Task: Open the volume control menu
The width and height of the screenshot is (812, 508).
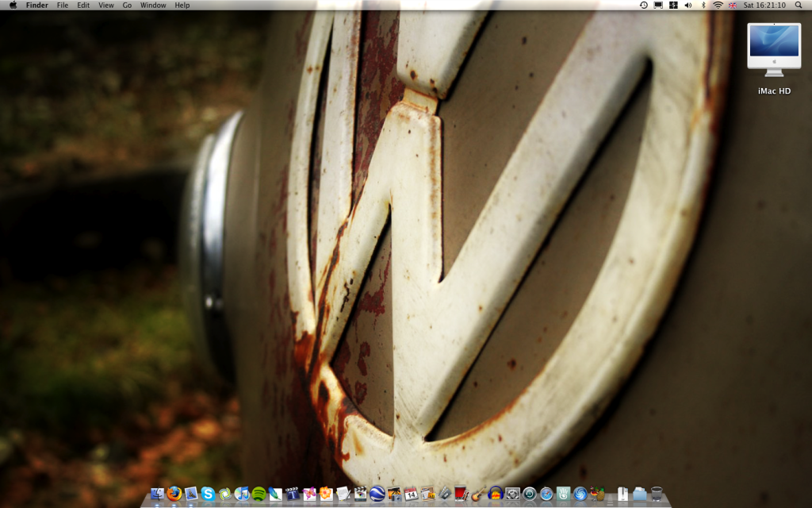Action: (x=688, y=6)
